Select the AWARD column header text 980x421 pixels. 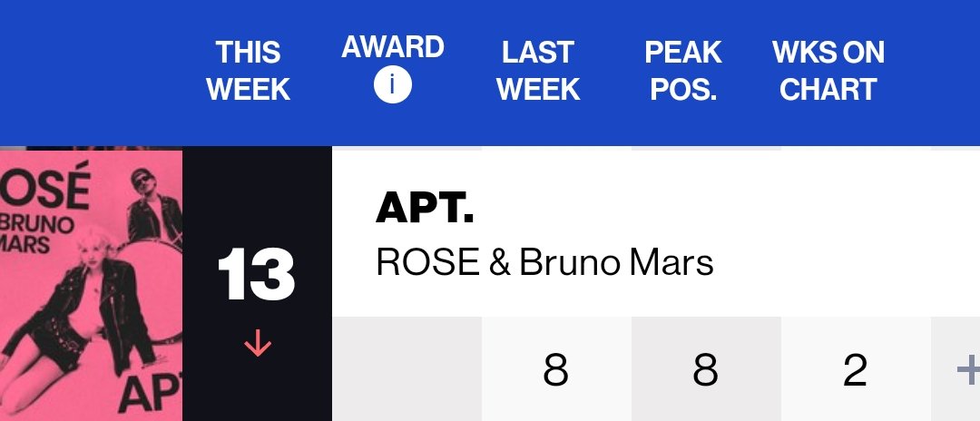pyautogui.click(x=393, y=47)
